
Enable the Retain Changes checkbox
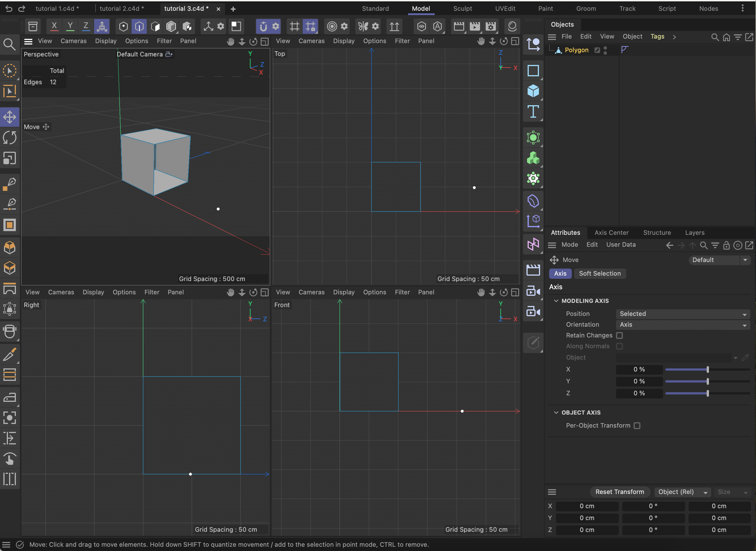(x=620, y=335)
